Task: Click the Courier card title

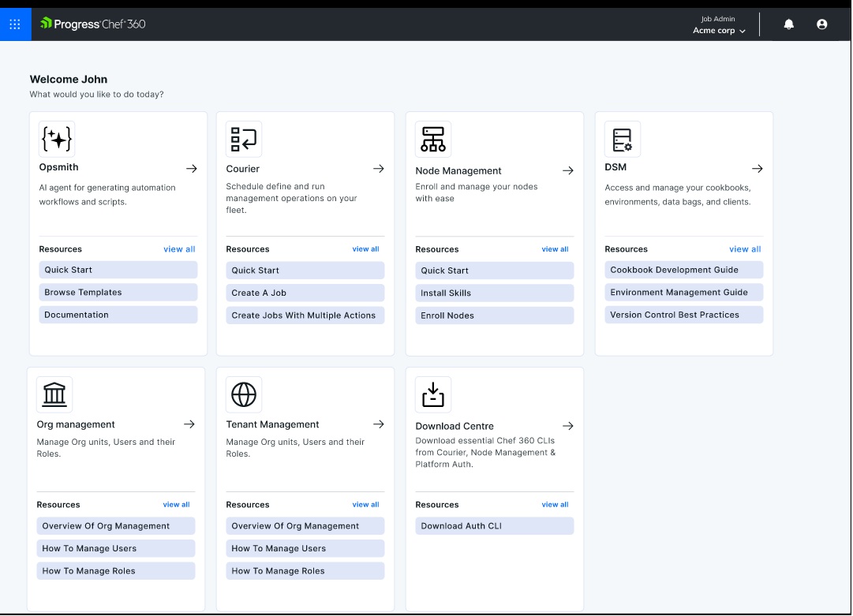Action: (242, 169)
